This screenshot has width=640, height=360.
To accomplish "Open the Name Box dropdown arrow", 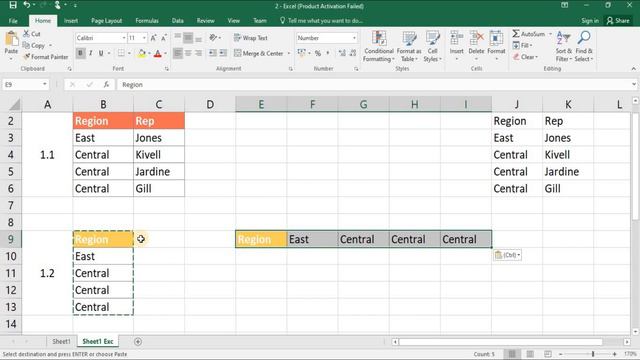I will coord(44,84).
